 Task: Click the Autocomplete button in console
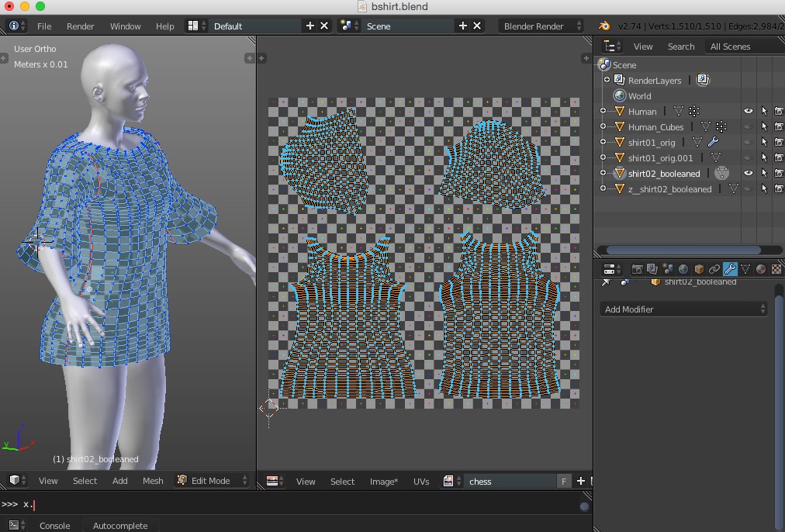pos(119,525)
